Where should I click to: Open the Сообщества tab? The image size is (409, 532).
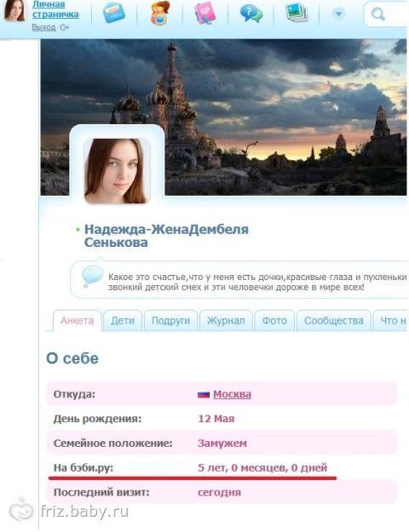[x=333, y=321]
